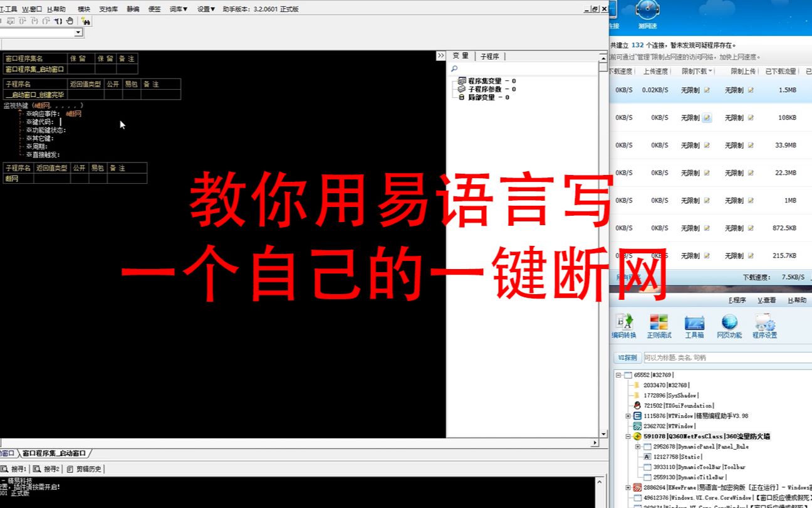Edit download limit for the 215.7KB row
Screen dimensions: 812x508
pyautogui.click(x=707, y=256)
